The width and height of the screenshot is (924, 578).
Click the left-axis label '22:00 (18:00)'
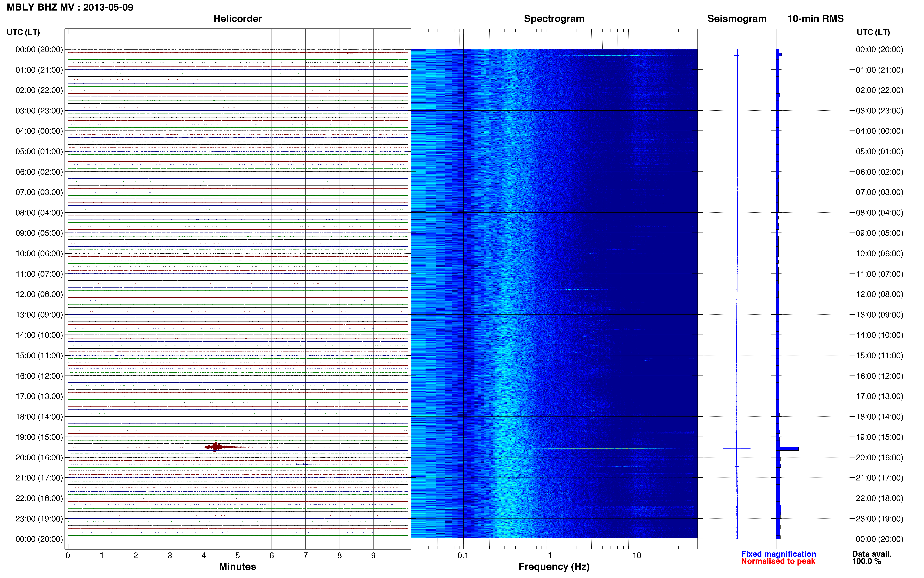(39, 498)
